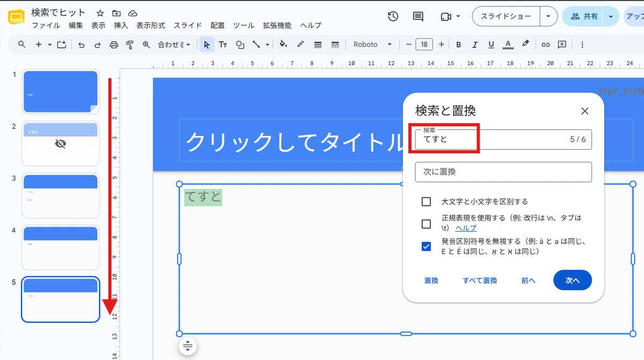Apply underline formatting

click(491, 45)
